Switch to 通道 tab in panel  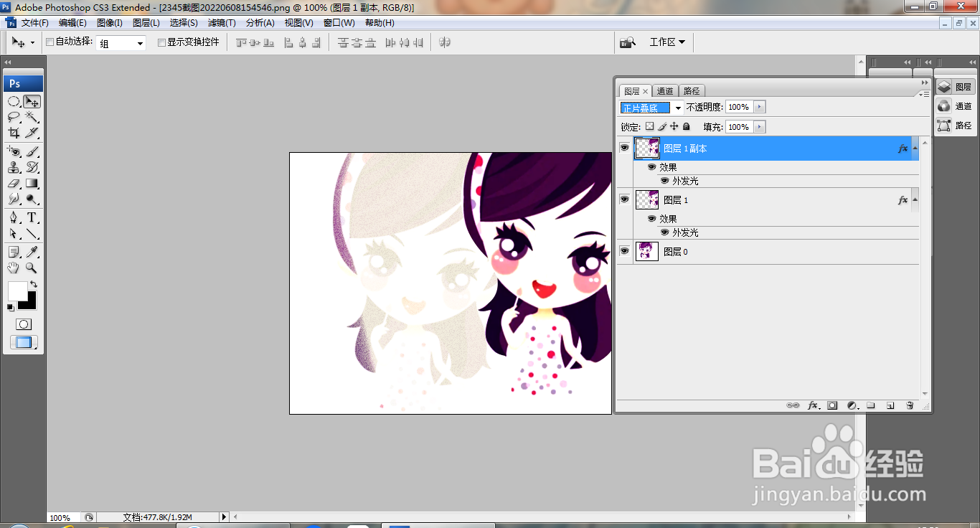click(x=666, y=91)
